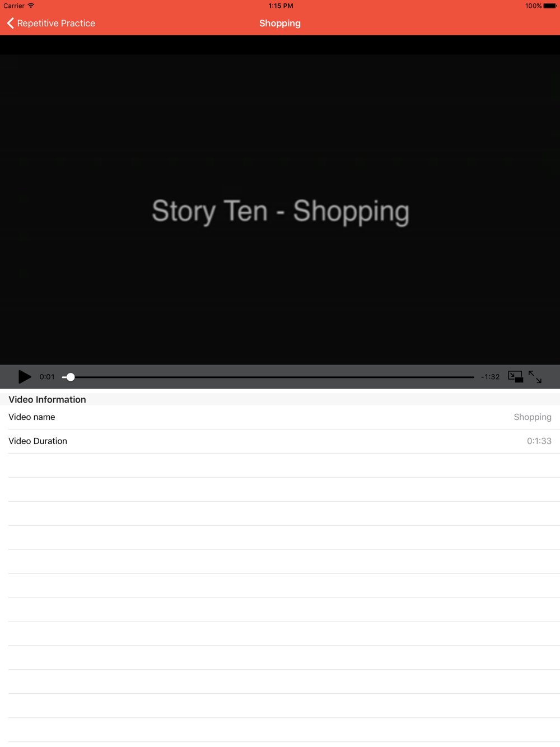Tap the Wi-Fi icon in status bar

click(x=31, y=6)
